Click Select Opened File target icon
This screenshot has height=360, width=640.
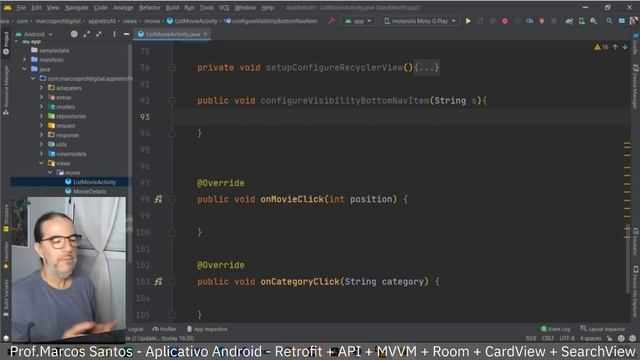click(x=74, y=34)
